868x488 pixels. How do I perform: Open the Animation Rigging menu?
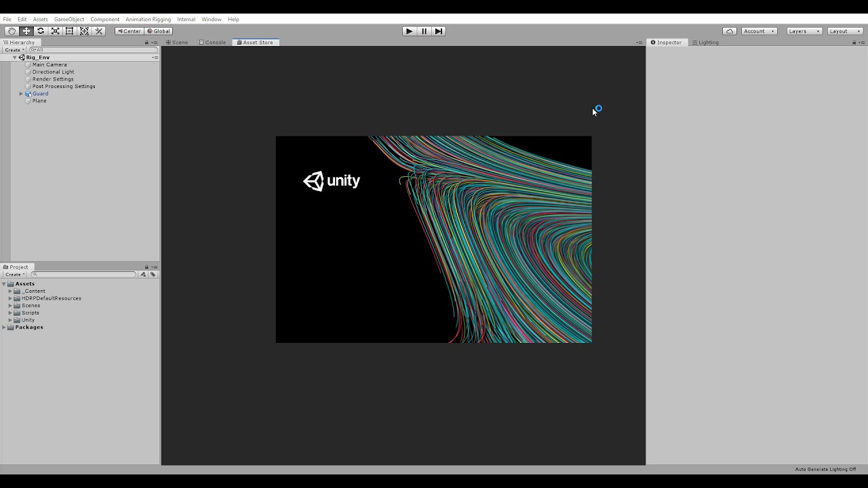(148, 20)
